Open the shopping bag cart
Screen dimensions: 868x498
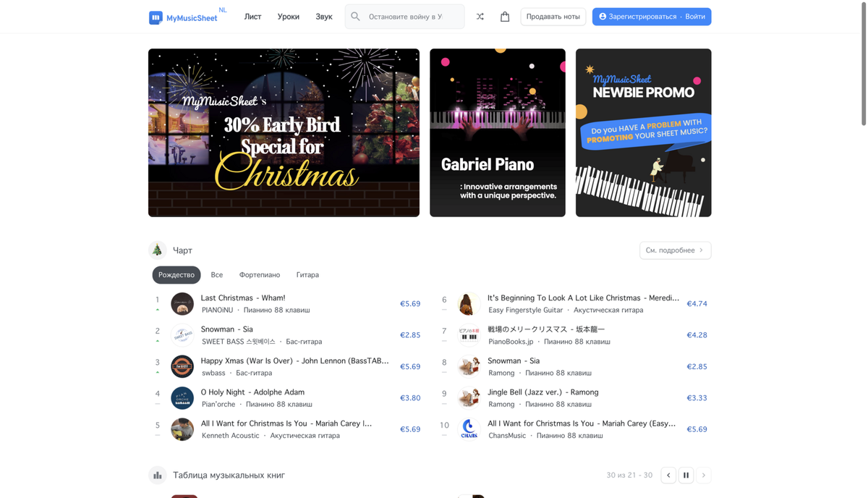coord(505,17)
